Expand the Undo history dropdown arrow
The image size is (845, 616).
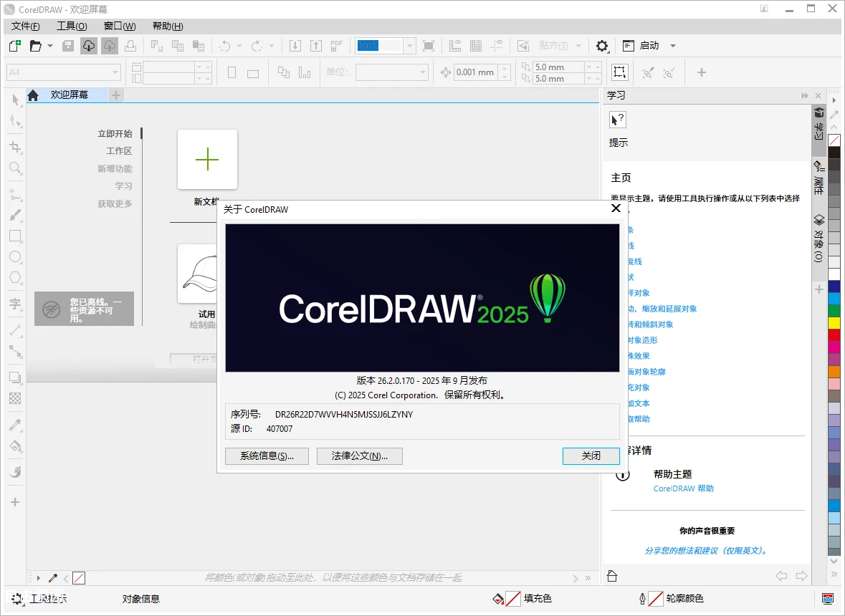tap(239, 46)
